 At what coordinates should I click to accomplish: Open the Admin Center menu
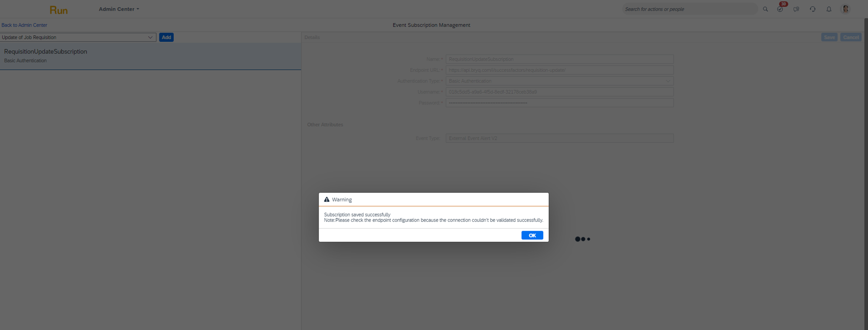click(x=118, y=9)
